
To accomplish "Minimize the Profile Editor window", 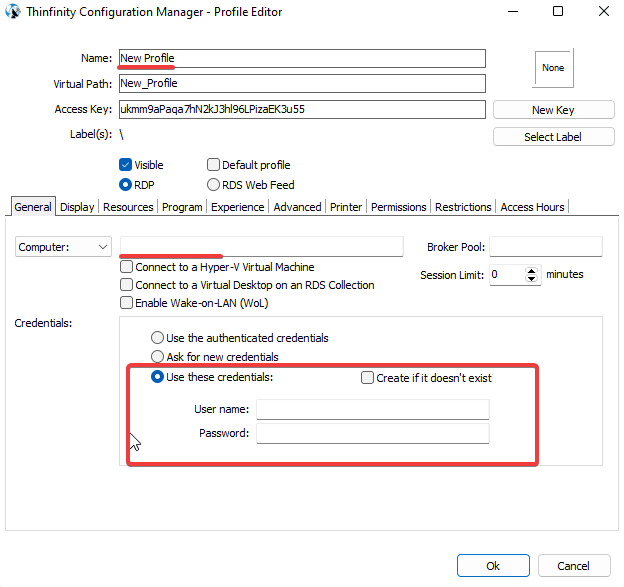I will [513, 11].
